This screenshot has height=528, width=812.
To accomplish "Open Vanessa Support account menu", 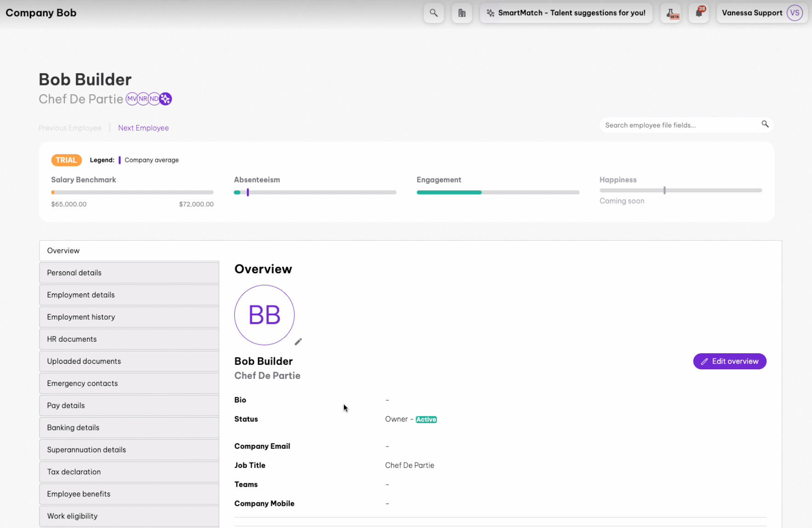I will point(762,13).
